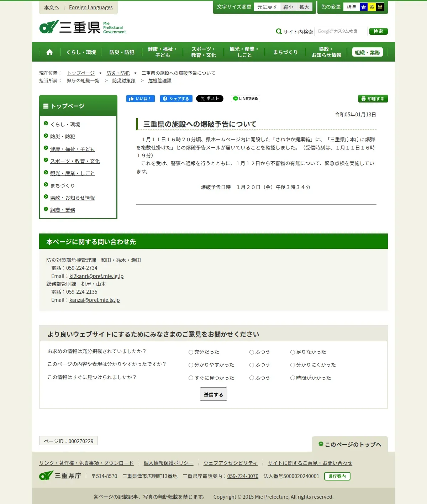The image size is (427, 504).
Task: Open 観光・産業・しごと navigation menu
Action: pyautogui.click(x=244, y=52)
